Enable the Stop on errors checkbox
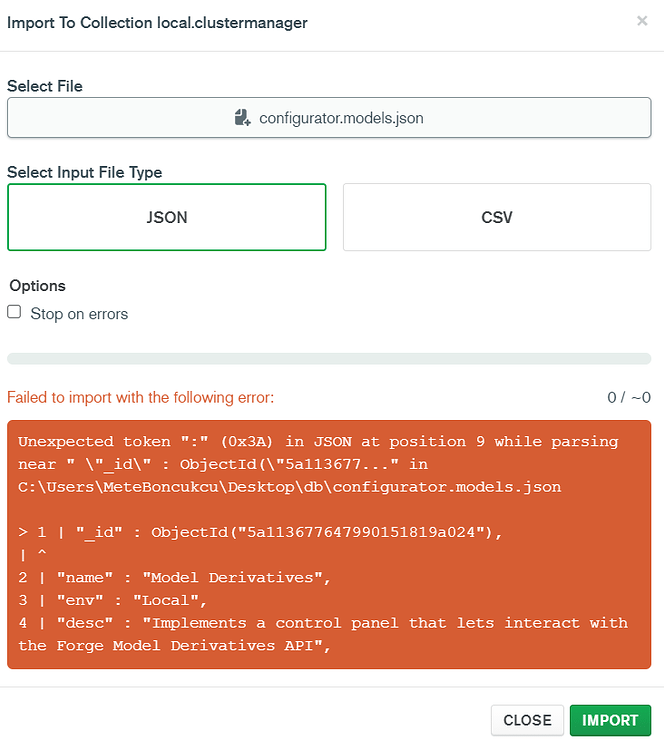 pos(14,312)
